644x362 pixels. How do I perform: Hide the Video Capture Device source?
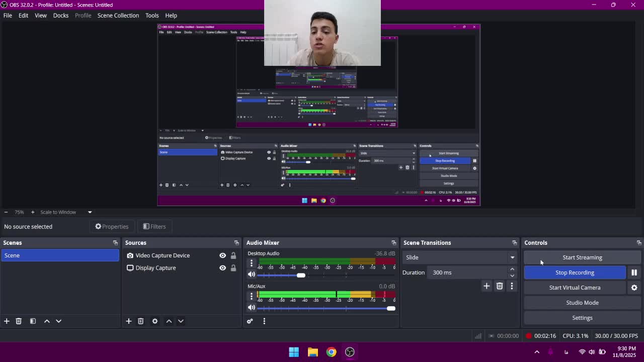point(222,255)
